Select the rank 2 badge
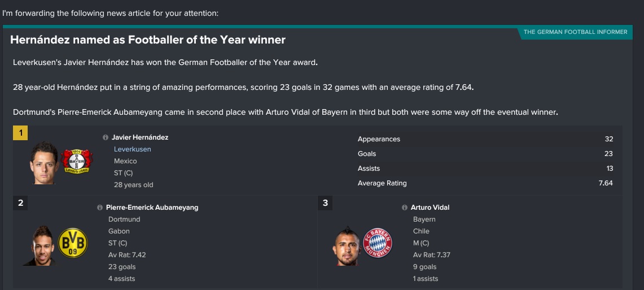644x290 pixels. point(20,203)
